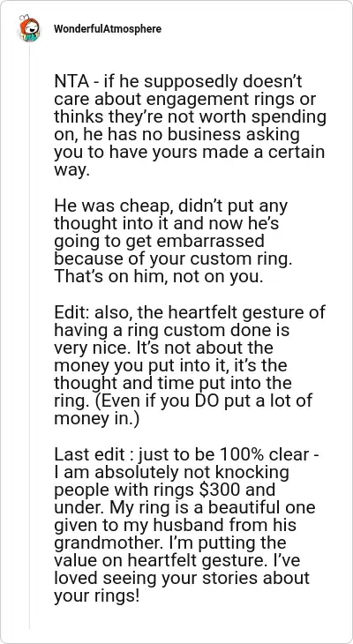Screen dimensions: 353x644
Task: Visit the WonderfulAtmosphere profile via the username
Action: [x=108, y=29]
